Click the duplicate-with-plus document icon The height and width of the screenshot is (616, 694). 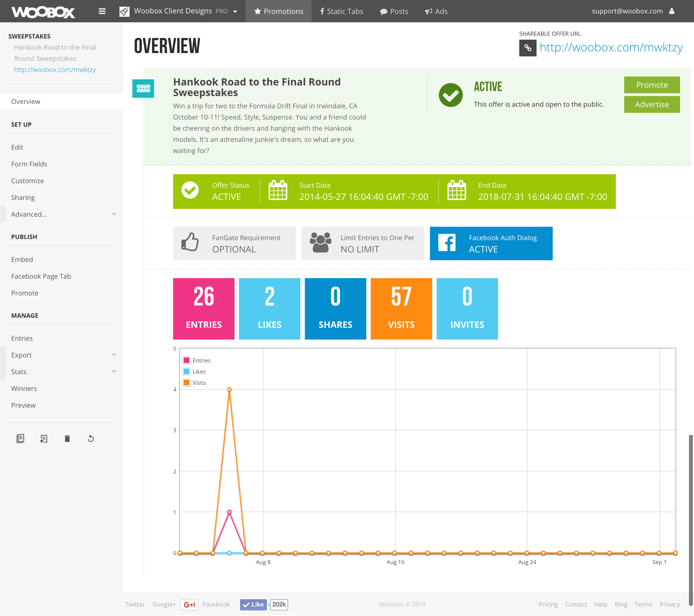(44, 438)
